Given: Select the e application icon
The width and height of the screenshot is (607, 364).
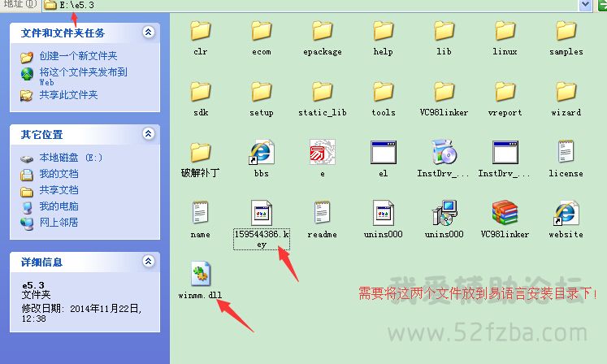Looking at the screenshot, I should [323, 152].
